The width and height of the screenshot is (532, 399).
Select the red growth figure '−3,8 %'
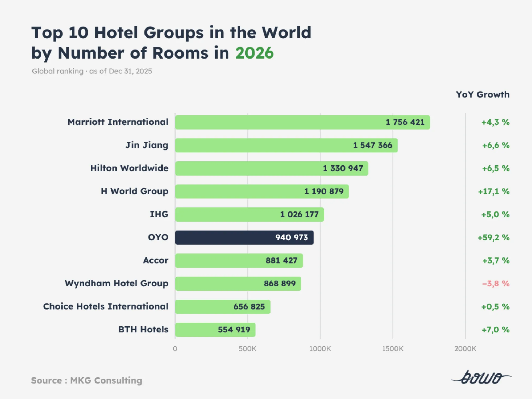(496, 284)
